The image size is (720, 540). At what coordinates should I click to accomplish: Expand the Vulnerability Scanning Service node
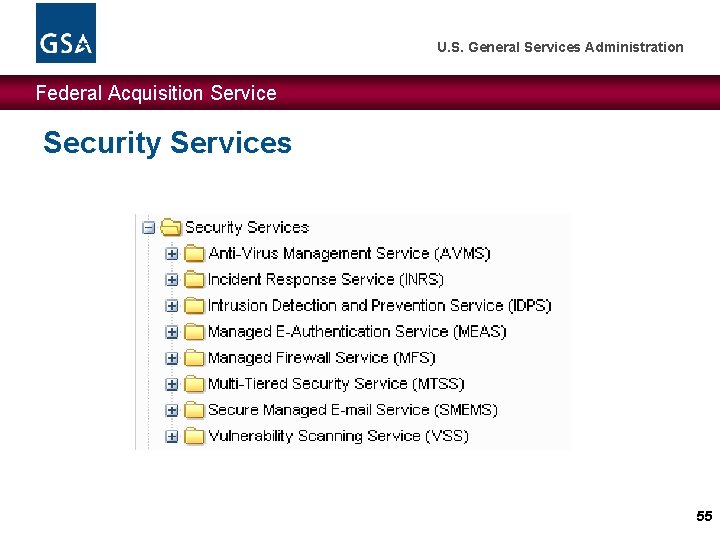coord(172,436)
